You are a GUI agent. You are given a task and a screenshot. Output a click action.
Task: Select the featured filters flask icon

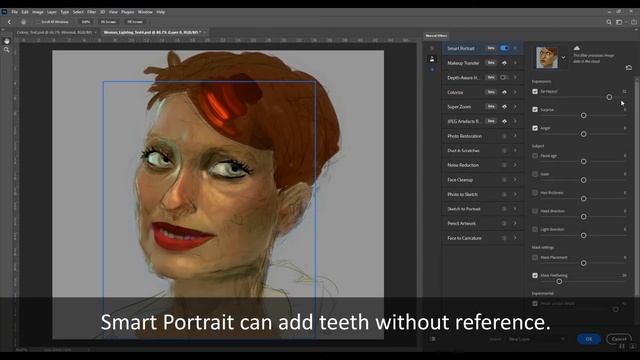coord(432,48)
